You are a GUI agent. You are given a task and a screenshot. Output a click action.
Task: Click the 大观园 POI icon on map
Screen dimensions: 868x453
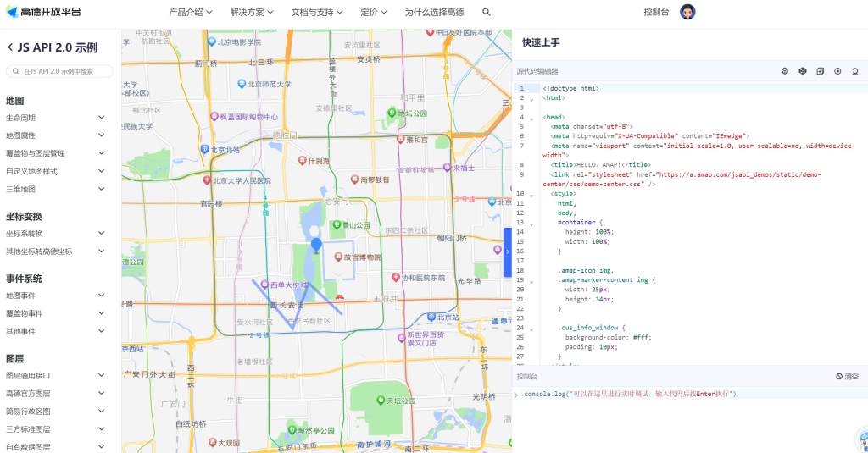point(212,442)
